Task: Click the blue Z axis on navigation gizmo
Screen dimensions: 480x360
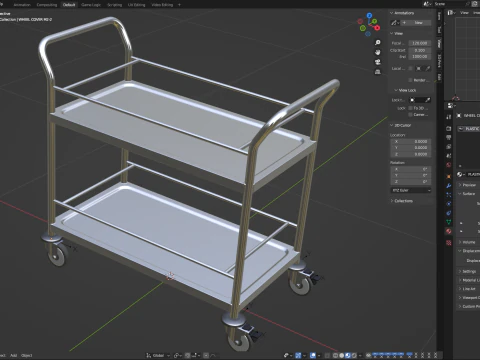Action: pos(369,15)
